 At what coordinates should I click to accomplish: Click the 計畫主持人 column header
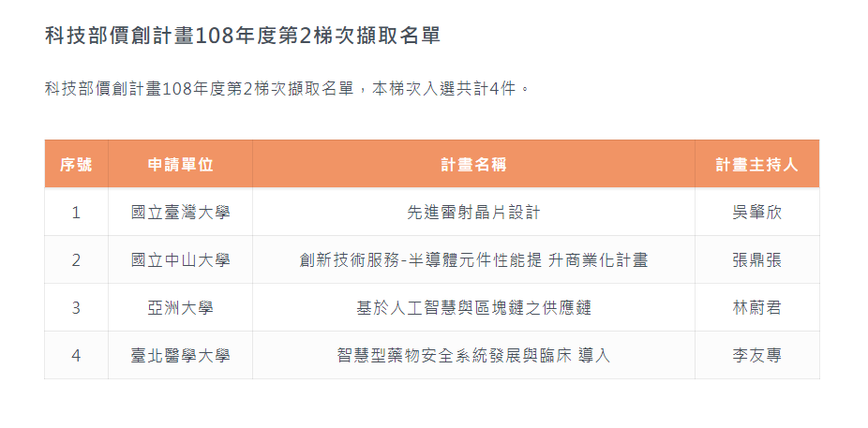click(x=757, y=164)
